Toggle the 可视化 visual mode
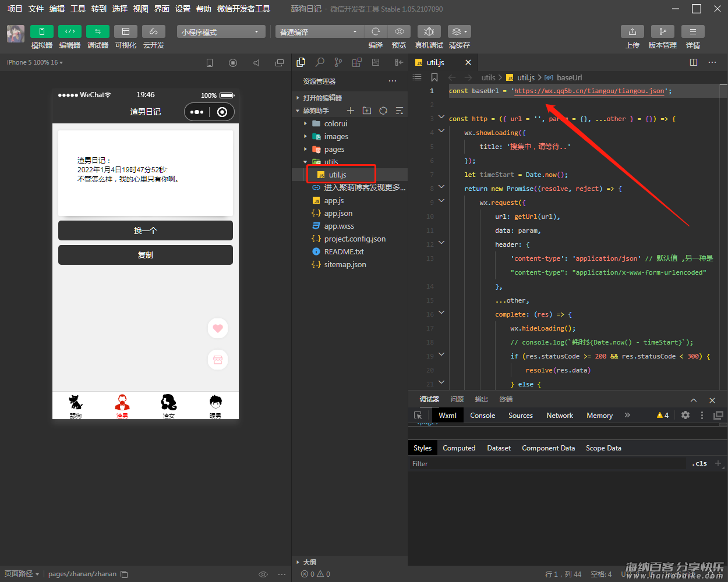The image size is (728, 582). click(x=126, y=31)
